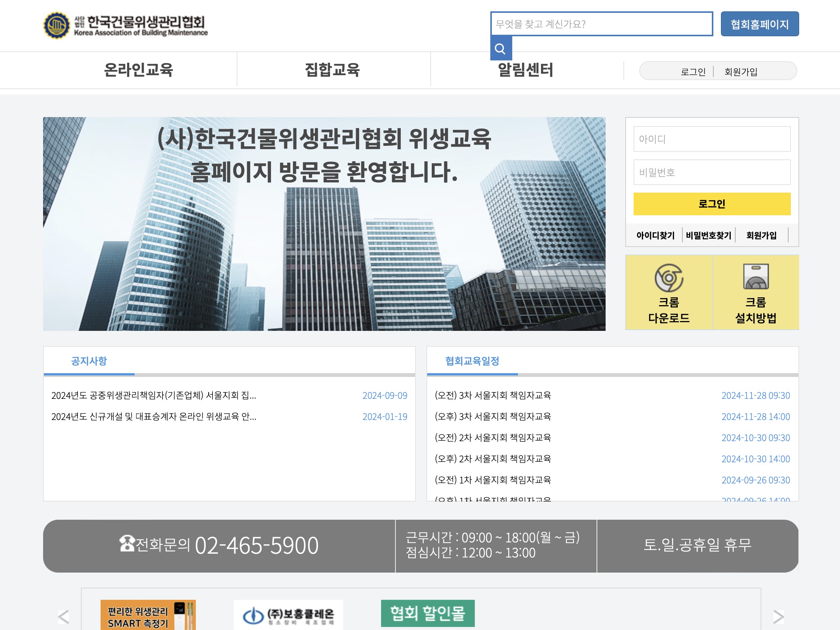Open the 집합교육 menu

point(332,70)
